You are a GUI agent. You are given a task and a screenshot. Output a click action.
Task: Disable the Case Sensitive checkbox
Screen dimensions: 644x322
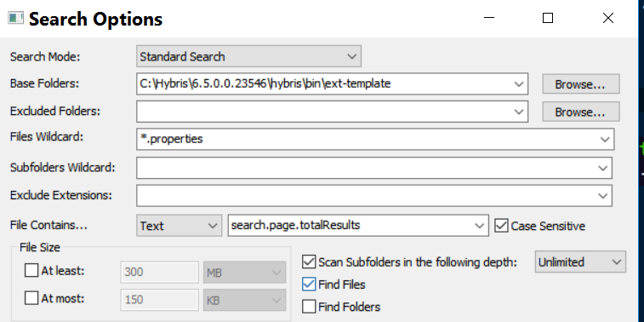501,226
